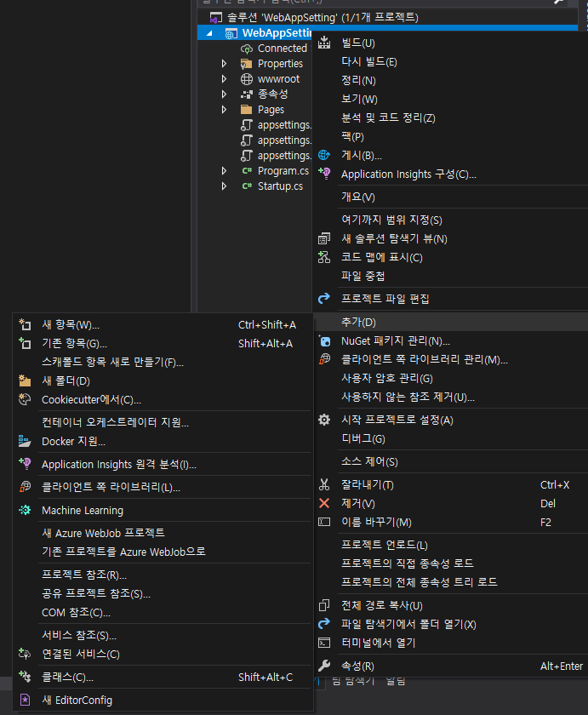Viewport: 588px width, 715px height.
Task: Expand the Pages folder node
Action: [224, 110]
